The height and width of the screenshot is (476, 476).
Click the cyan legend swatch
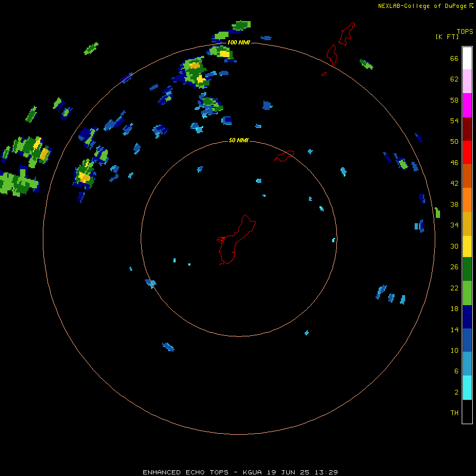467,388
